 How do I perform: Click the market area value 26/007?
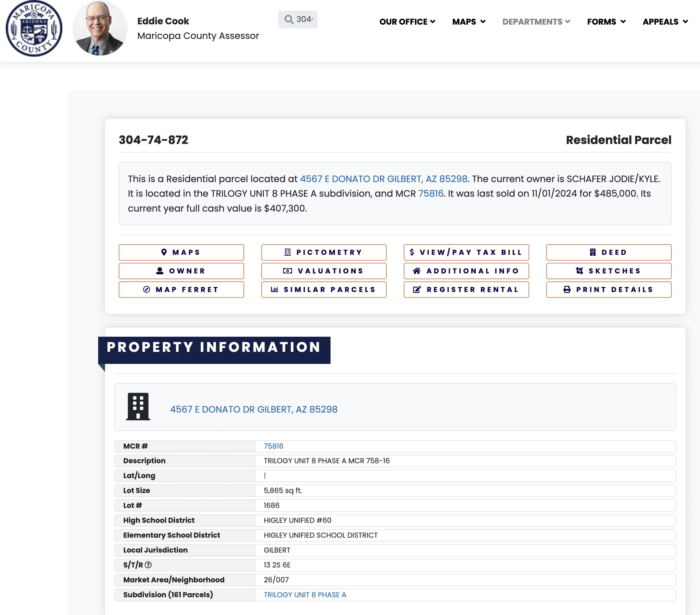pyautogui.click(x=276, y=580)
